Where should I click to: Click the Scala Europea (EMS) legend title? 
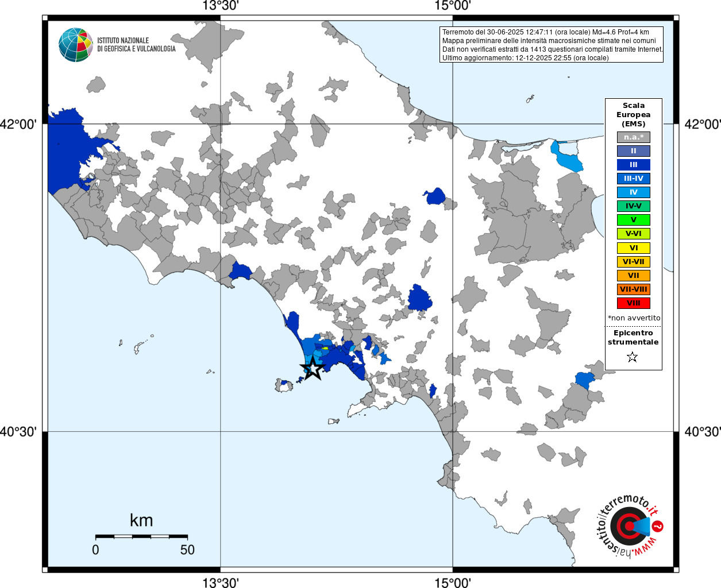point(633,114)
